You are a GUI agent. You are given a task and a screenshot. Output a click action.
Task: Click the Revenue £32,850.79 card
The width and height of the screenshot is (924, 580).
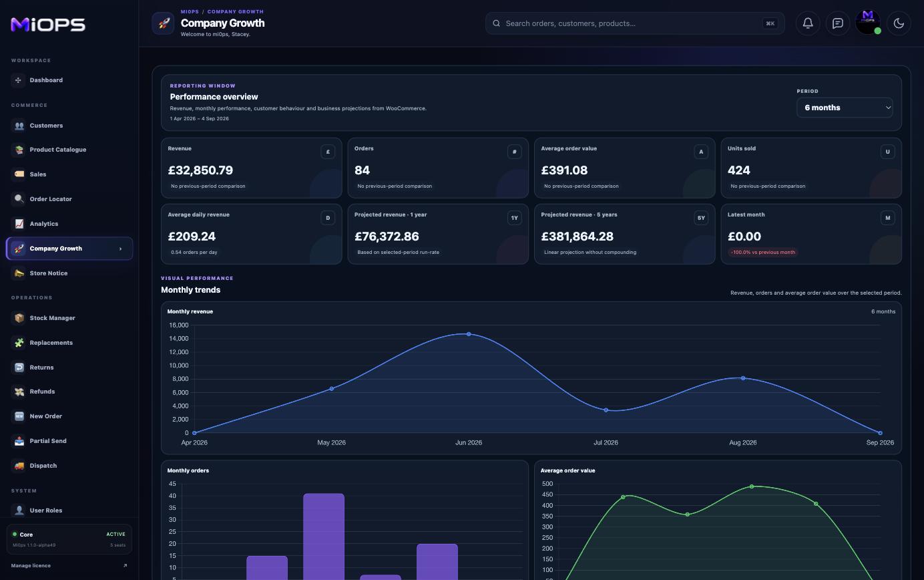coord(252,168)
